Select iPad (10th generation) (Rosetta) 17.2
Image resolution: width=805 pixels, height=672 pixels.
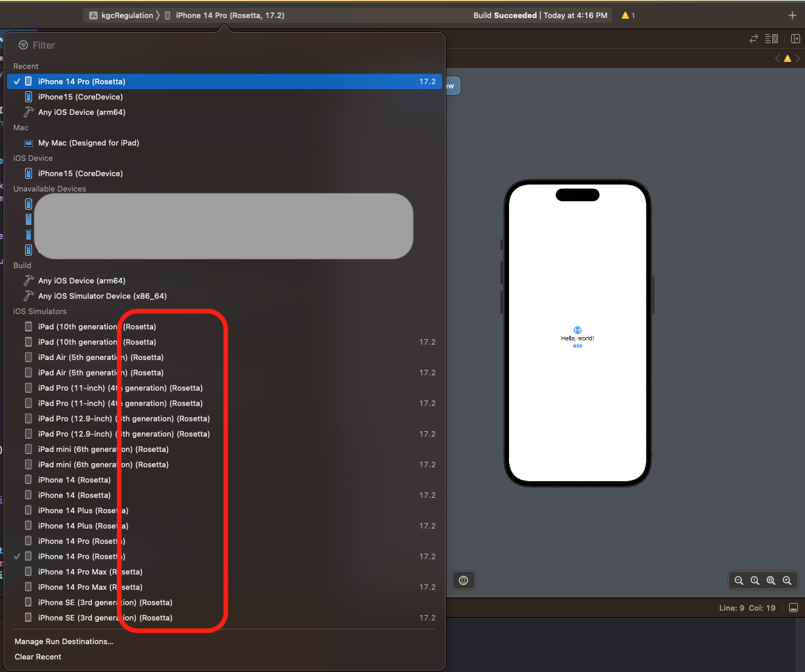tap(224, 342)
